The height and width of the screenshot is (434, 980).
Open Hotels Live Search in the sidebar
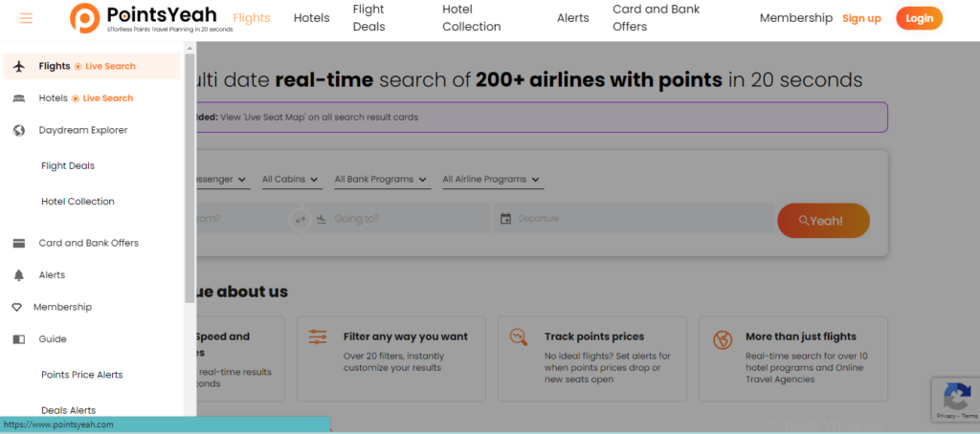tap(91, 98)
